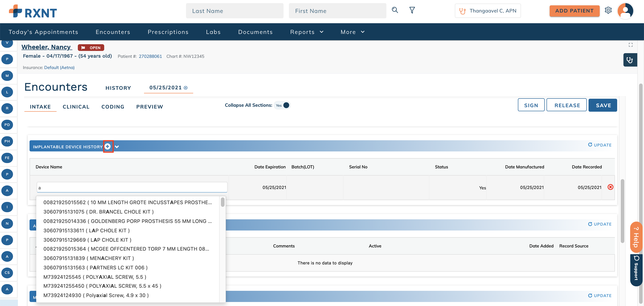This screenshot has height=306, width=644.
Task: Select the INTAKE tab
Action: (40, 107)
